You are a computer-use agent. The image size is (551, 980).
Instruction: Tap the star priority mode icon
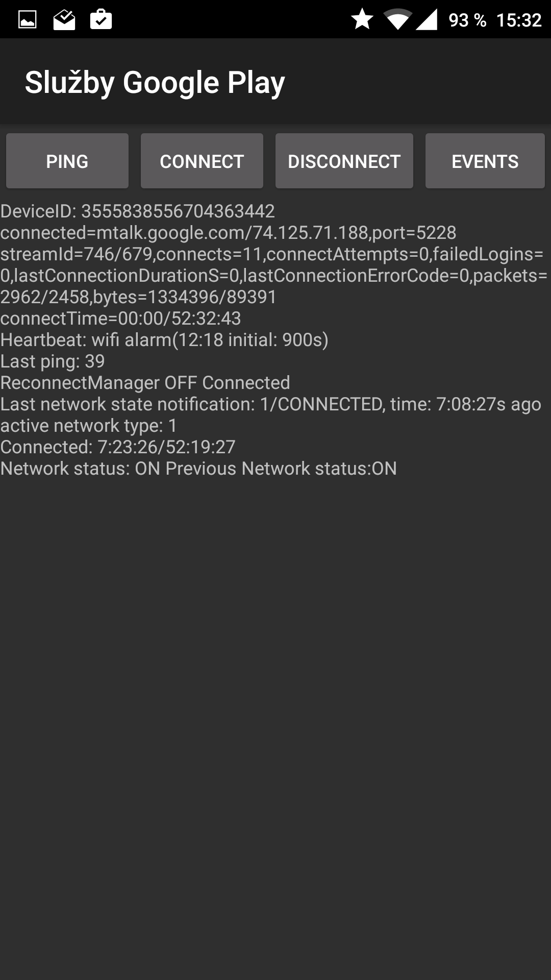point(362,19)
